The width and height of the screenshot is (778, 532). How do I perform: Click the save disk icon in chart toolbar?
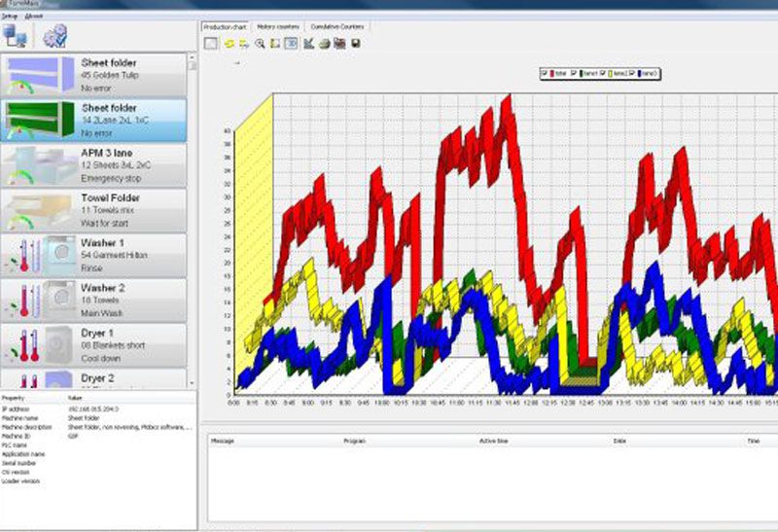(357, 44)
